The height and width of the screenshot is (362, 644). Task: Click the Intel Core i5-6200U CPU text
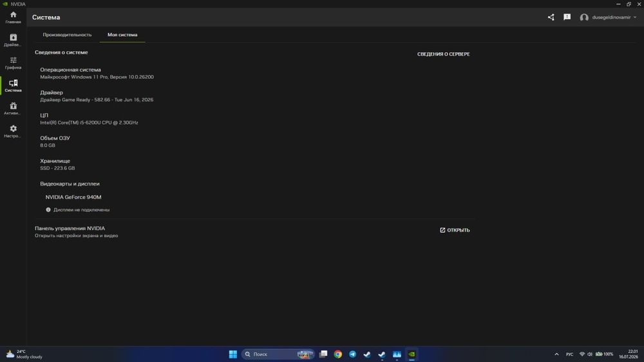point(89,122)
